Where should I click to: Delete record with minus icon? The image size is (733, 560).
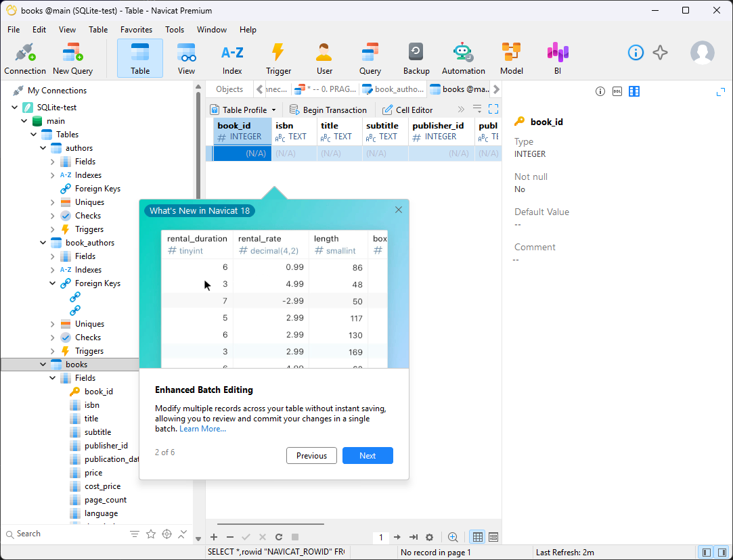pos(230,537)
